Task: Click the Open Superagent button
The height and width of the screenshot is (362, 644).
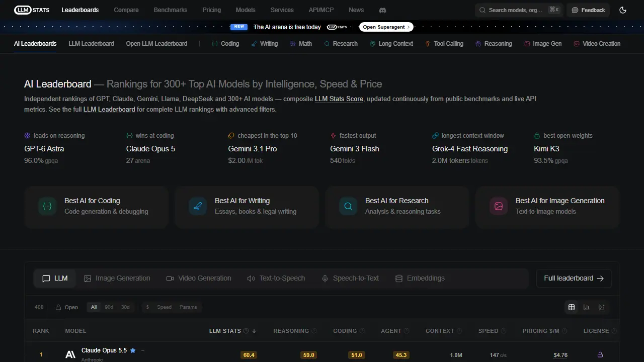Action: 386,27
